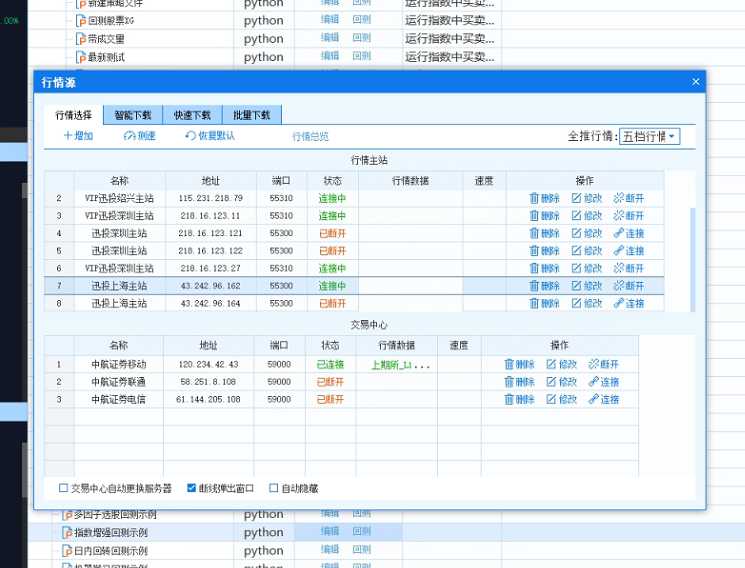The width and height of the screenshot is (745, 568).
Task: Modify the 中航证券电信 trading center
Action: [x=562, y=400]
